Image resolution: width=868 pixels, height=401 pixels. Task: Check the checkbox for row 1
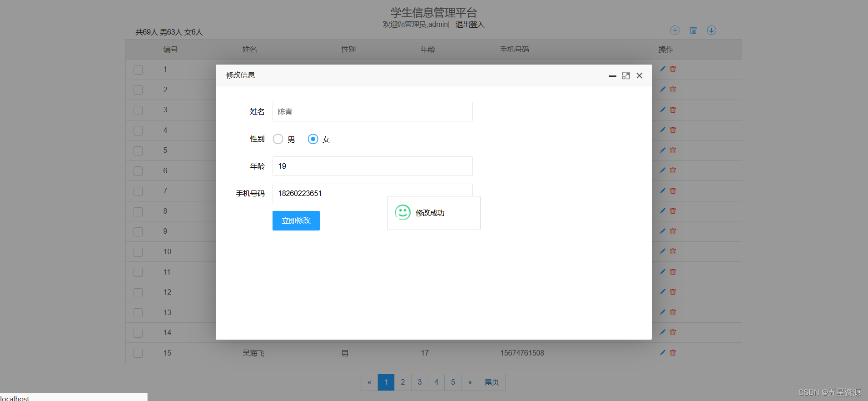point(138,70)
